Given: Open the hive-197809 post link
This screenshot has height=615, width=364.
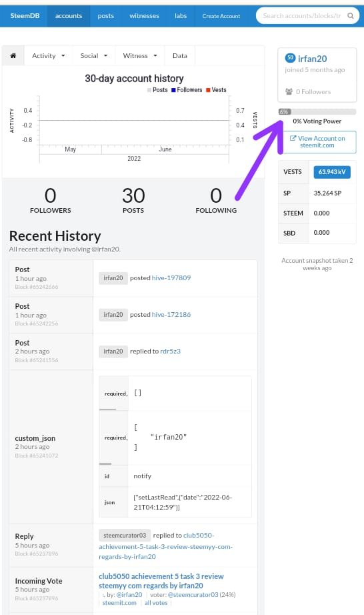Looking at the screenshot, I should (x=171, y=277).
